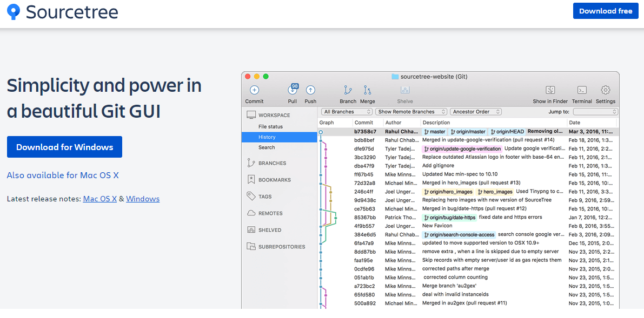The height and width of the screenshot is (318, 644).
Task: Click the origin/master branch tag
Action: pos(467,132)
